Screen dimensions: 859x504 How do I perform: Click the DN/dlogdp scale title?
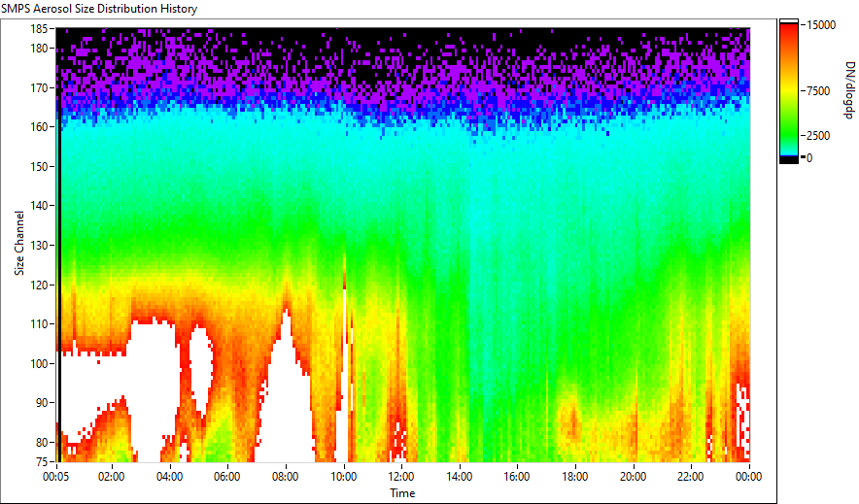coord(848,89)
